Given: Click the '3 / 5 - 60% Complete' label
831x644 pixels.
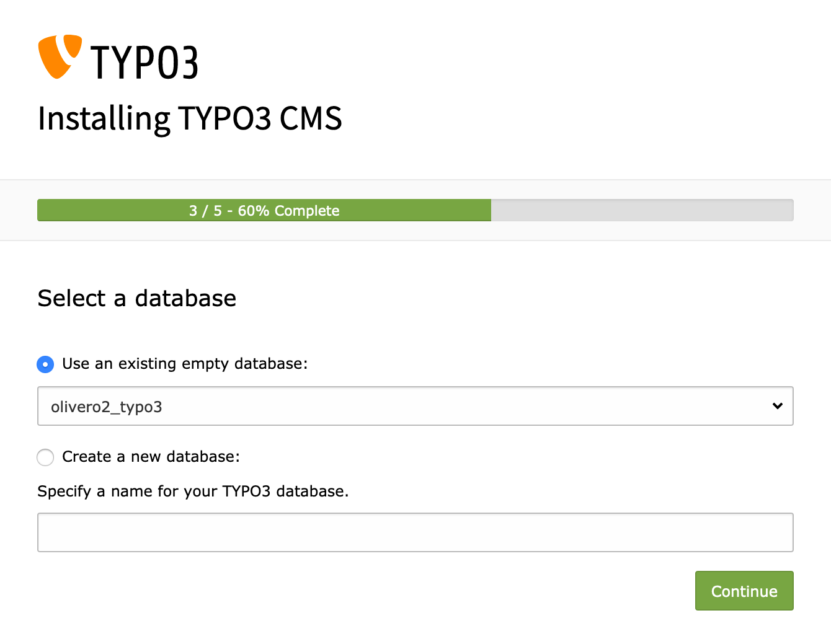Looking at the screenshot, I should pos(264,211).
